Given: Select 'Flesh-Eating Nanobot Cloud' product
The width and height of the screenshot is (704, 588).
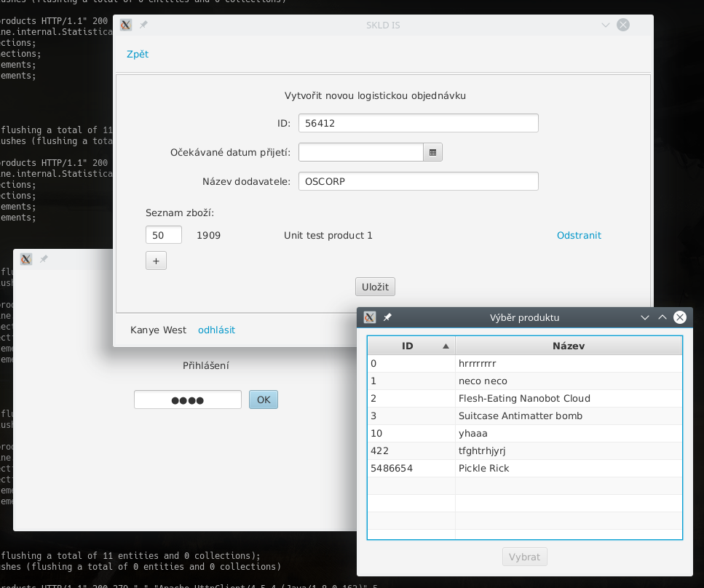Looking at the screenshot, I should (x=524, y=399).
